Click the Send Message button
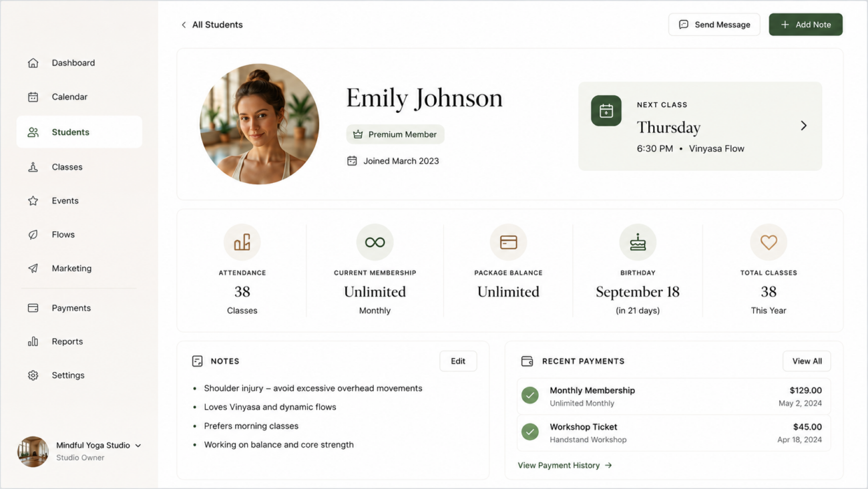868x489 pixels. 714,25
